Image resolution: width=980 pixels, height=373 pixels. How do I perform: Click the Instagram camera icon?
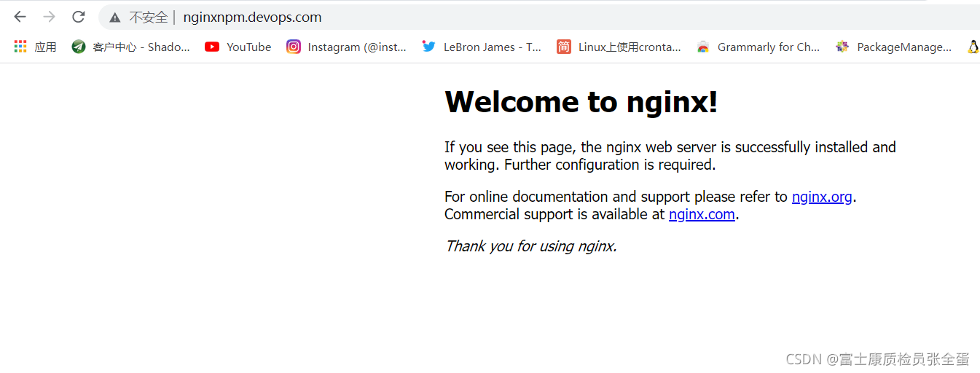(294, 47)
